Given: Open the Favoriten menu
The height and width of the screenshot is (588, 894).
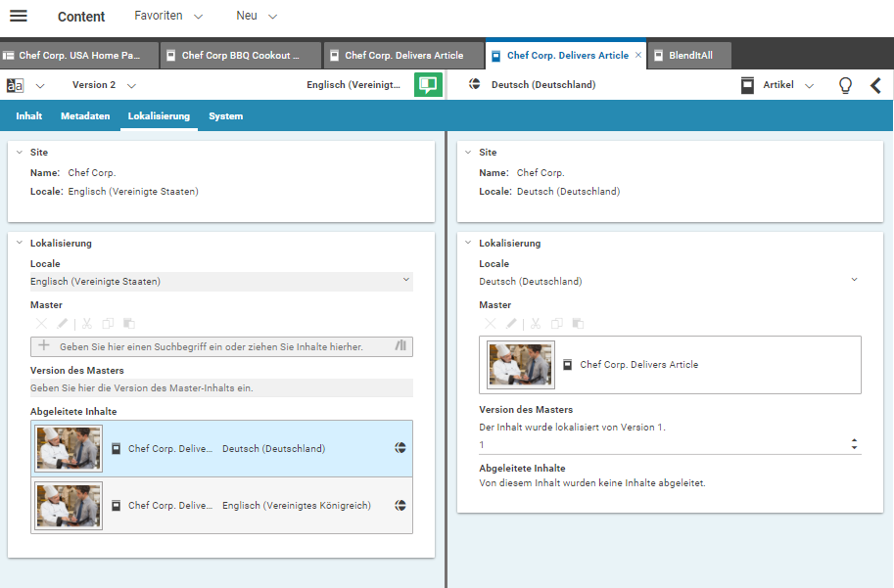Looking at the screenshot, I should [x=168, y=17].
